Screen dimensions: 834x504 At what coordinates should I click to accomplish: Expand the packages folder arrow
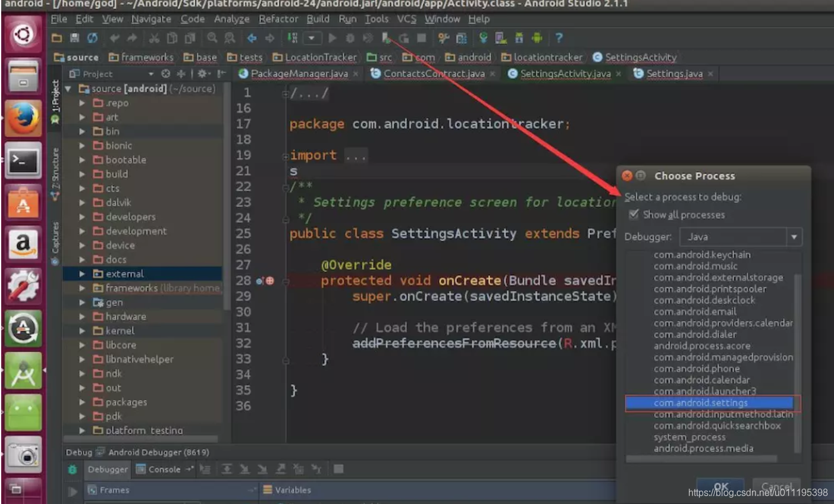tap(83, 402)
